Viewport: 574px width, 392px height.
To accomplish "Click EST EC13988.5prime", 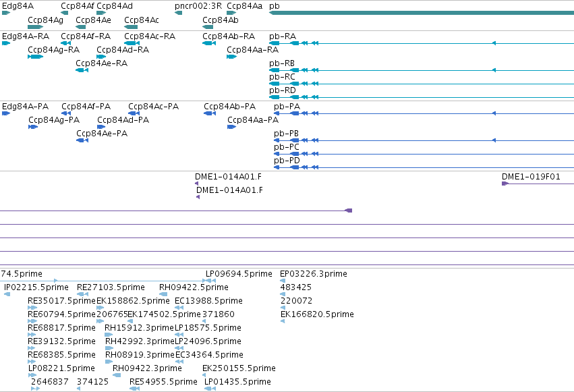I will click(x=208, y=301).
